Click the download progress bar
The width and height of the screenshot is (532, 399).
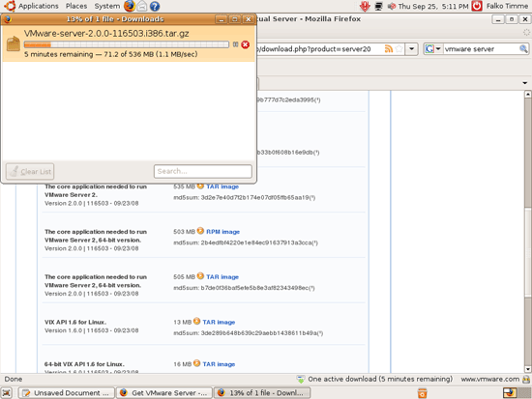coord(126,44)
